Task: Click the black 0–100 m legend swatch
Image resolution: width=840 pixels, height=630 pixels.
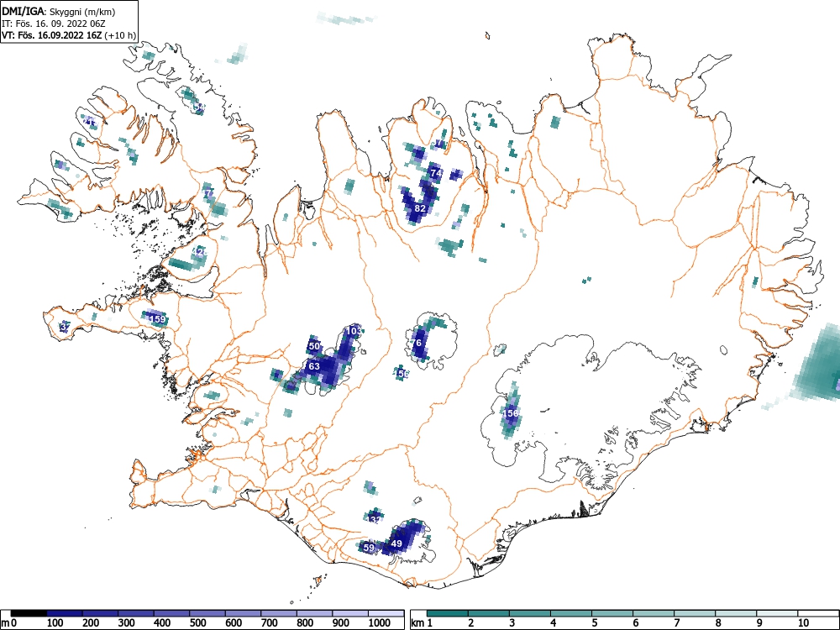Action: coord(29,613)
